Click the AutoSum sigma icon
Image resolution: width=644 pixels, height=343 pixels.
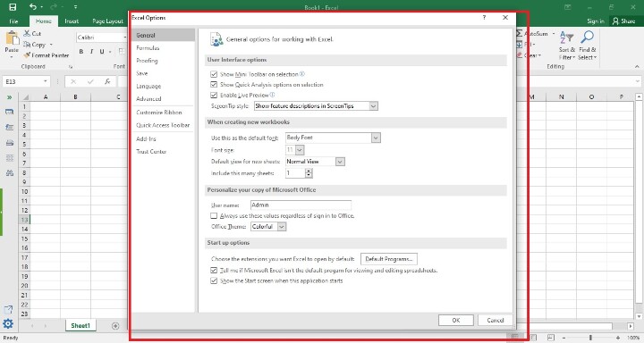[520, 33]
